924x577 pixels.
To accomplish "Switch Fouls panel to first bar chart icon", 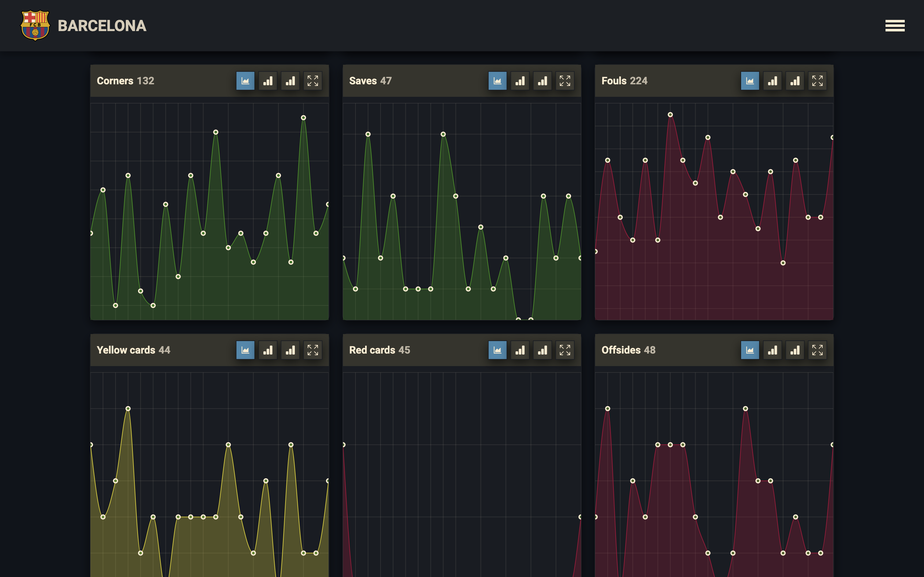I will [772, 81].
